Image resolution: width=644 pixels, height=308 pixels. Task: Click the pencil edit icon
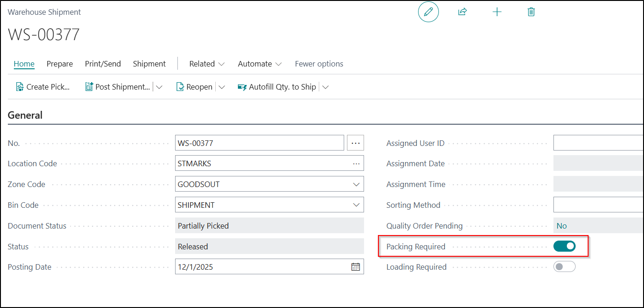click(x=428, y=12)
